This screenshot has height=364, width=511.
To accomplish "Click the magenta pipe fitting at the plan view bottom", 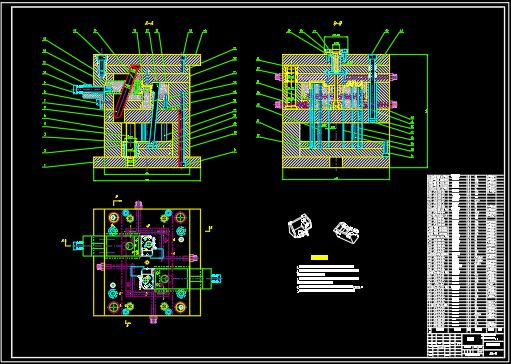I will 153,320.
